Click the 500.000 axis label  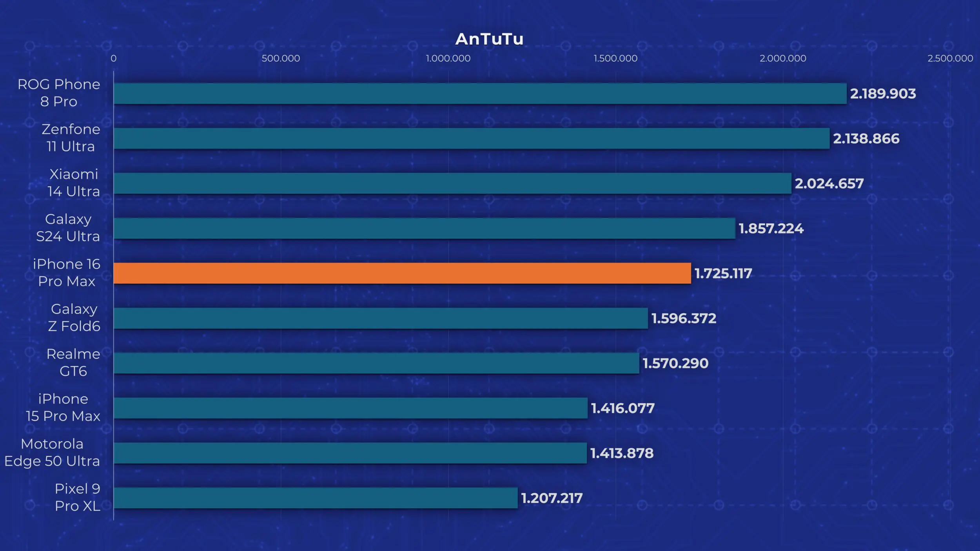pyautogui.click(x=281, y=58)
